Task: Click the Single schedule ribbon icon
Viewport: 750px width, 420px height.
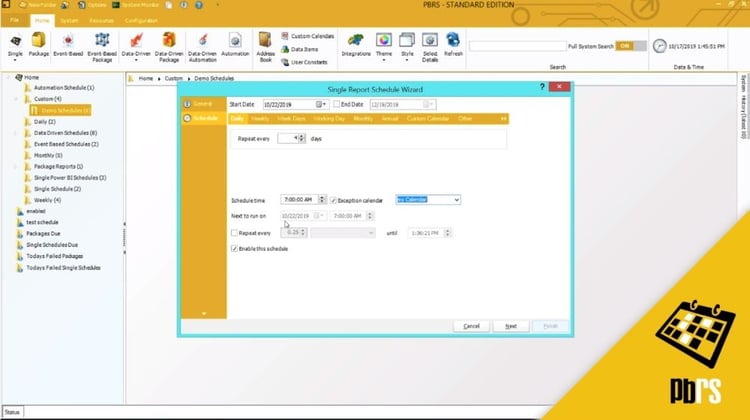Action: (x=15, y=41)
